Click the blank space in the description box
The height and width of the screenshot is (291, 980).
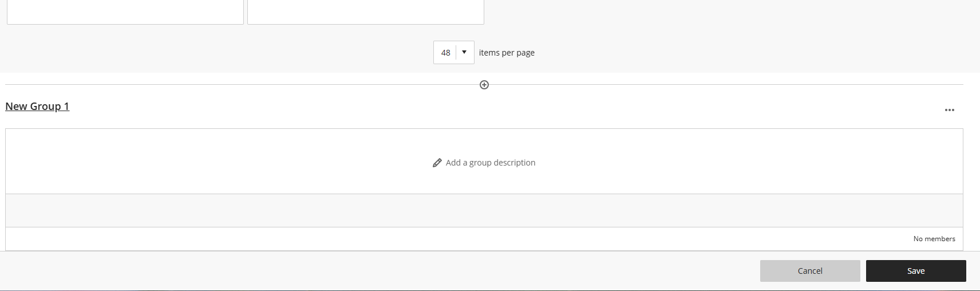[229, 162]
